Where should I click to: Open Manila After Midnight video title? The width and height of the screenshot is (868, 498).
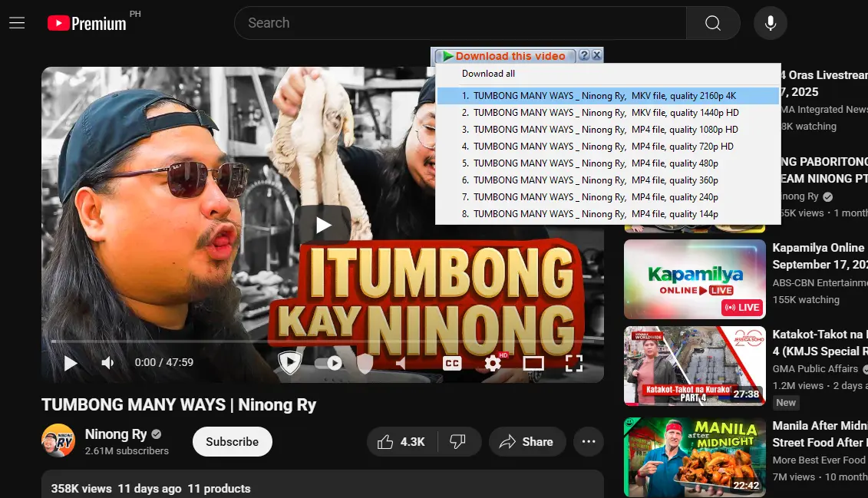tap(820, 434)
